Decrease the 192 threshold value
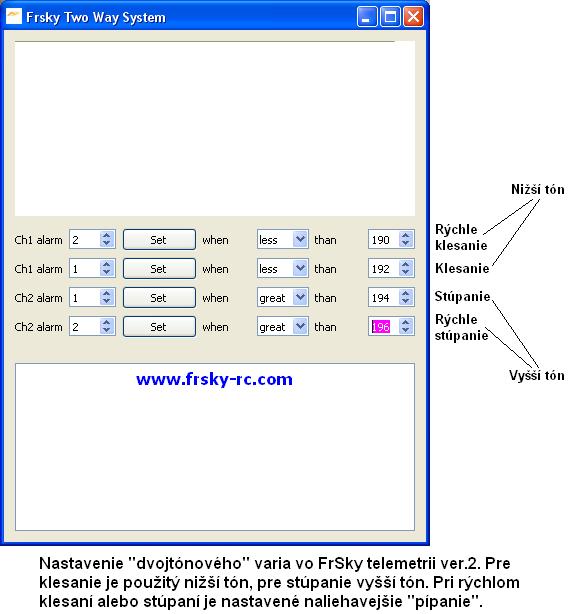Screen dimensions: 571x614 coord(405,273)
